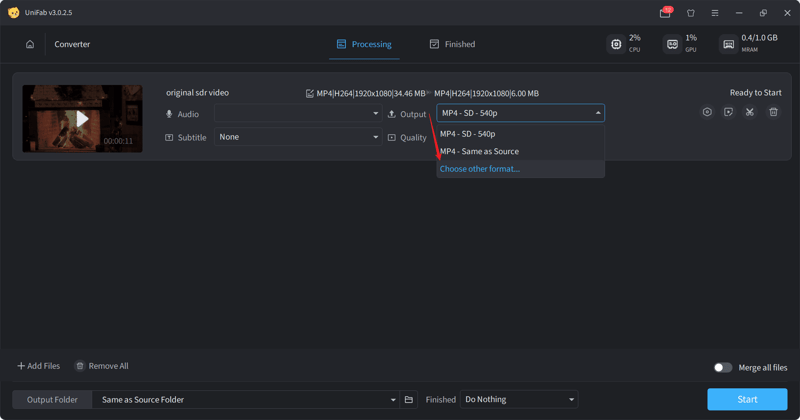
Task: Play the original sdr video thumbnail
Action: point(82,118)
